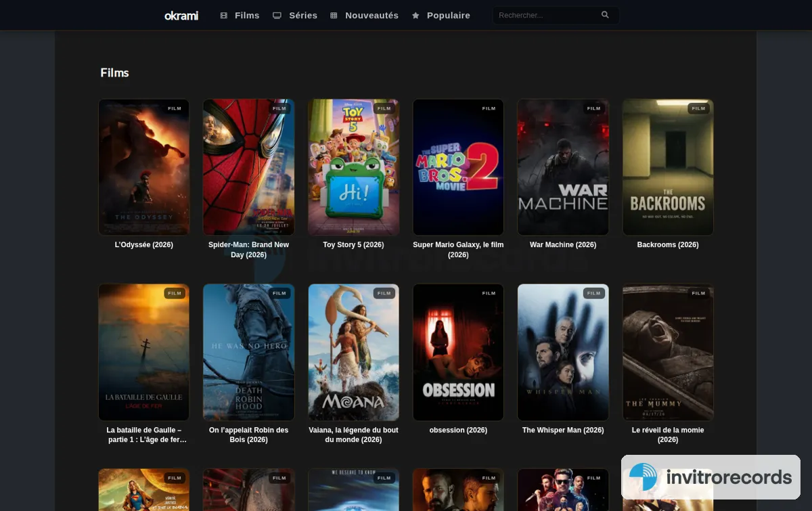Click the FILM badge on the Backrooms poster

click(x=698, y=108)
